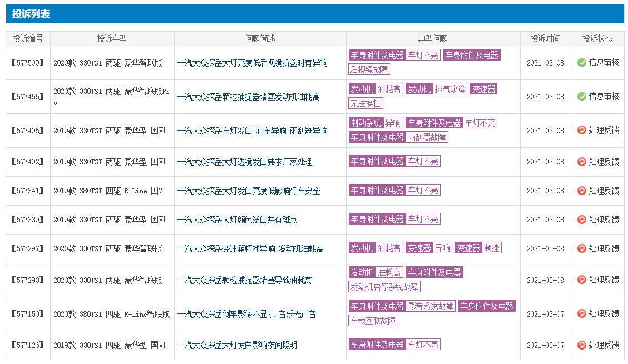Click the 投诉时间 column header
Viewport: 628px width, 364px height.
pos(545,38)
